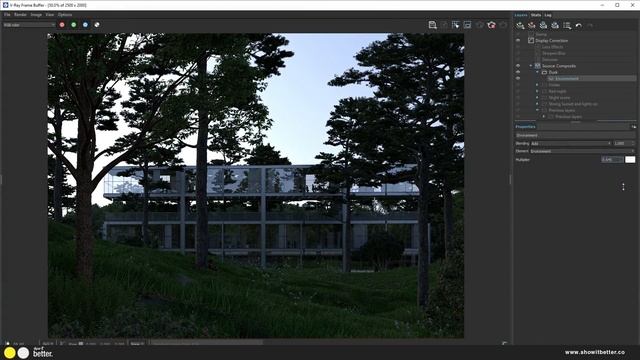Collapse the Previous layers folder
The image size is (640, 360).
click(538, 110)
